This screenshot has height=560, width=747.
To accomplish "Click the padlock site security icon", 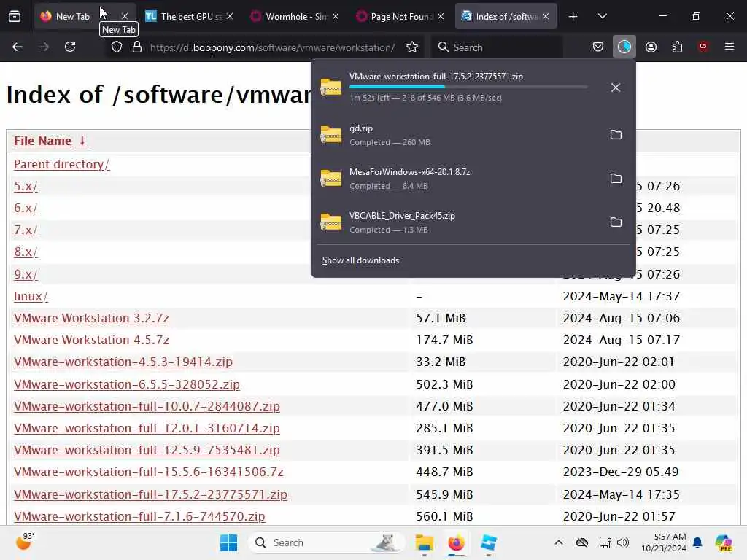I will click(137, 47).
